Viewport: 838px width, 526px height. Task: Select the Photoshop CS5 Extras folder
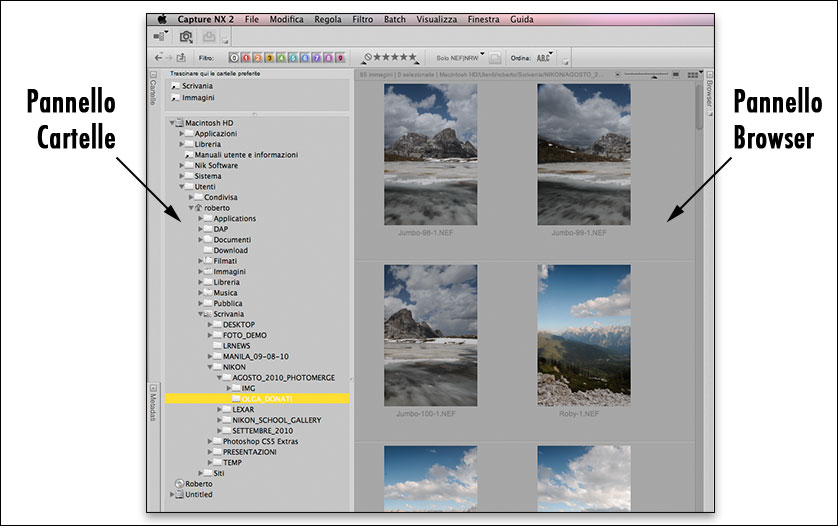point(255,442)
